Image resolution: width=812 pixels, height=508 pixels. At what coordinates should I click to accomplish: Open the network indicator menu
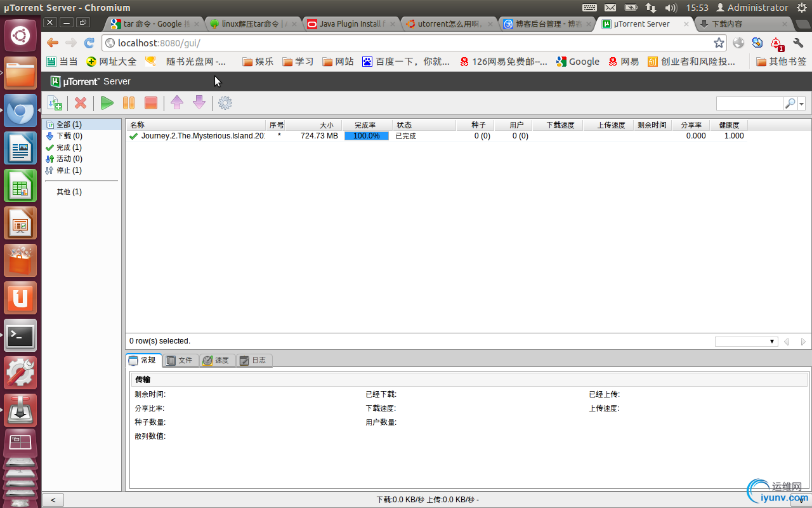[651, 8]
